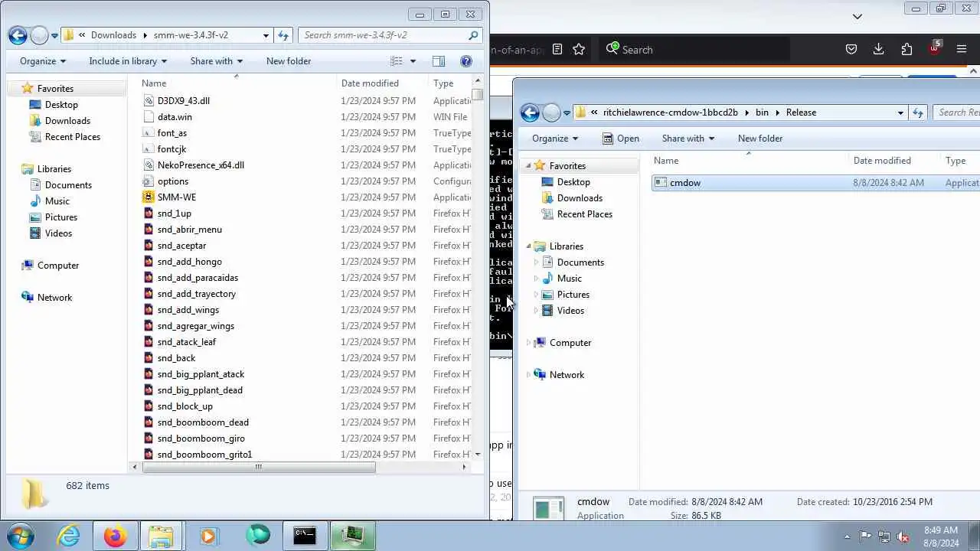Image resolution: width=980 pixels, height=551 pixels.
Task: Open Firefox from taskbar
Action: pos(116,536)
